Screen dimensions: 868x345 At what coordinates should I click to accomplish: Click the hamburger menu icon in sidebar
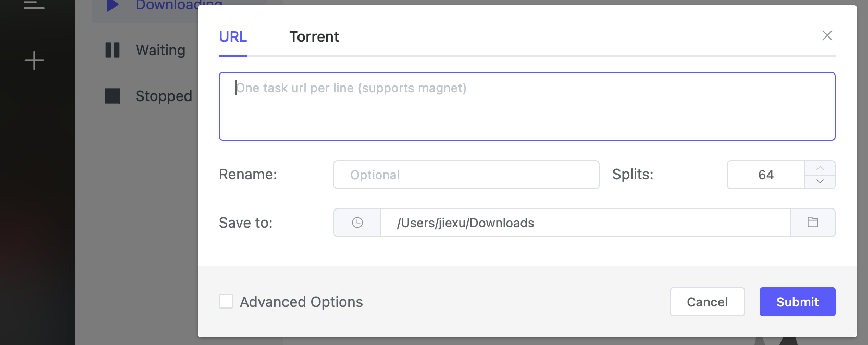[34, 5]
